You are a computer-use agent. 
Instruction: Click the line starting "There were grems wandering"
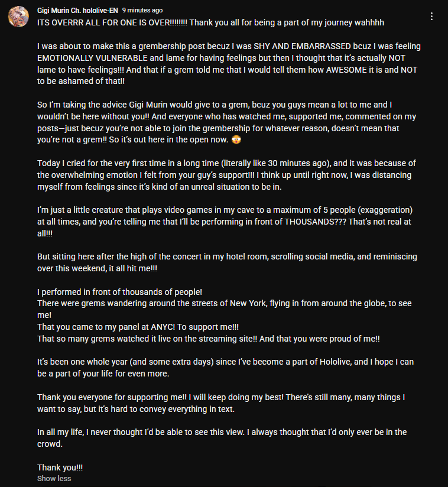click(x=225, y=303)
